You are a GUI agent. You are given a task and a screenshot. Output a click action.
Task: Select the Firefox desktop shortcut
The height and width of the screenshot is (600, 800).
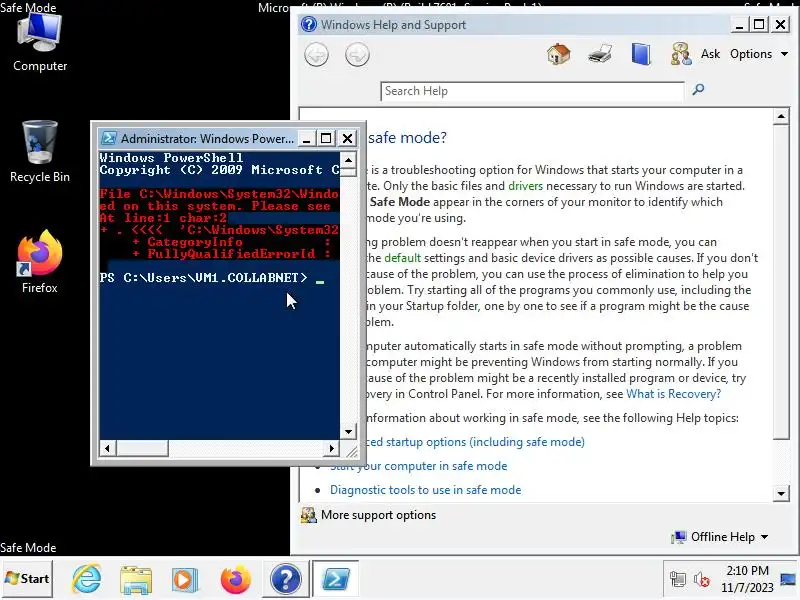(40, 262)
